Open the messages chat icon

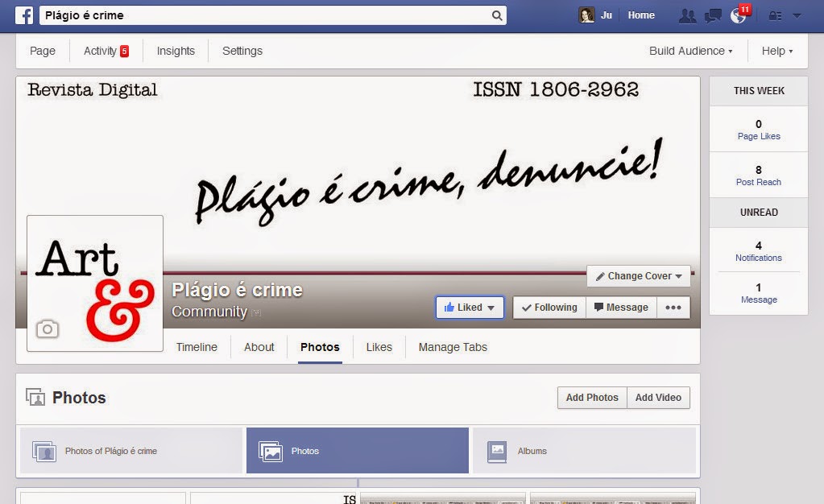point(713,16)
